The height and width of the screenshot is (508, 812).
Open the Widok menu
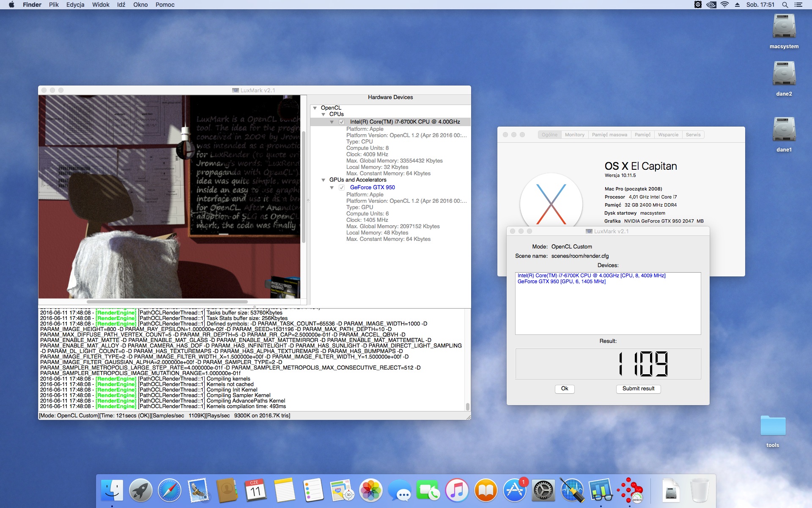tap(101, 5)
